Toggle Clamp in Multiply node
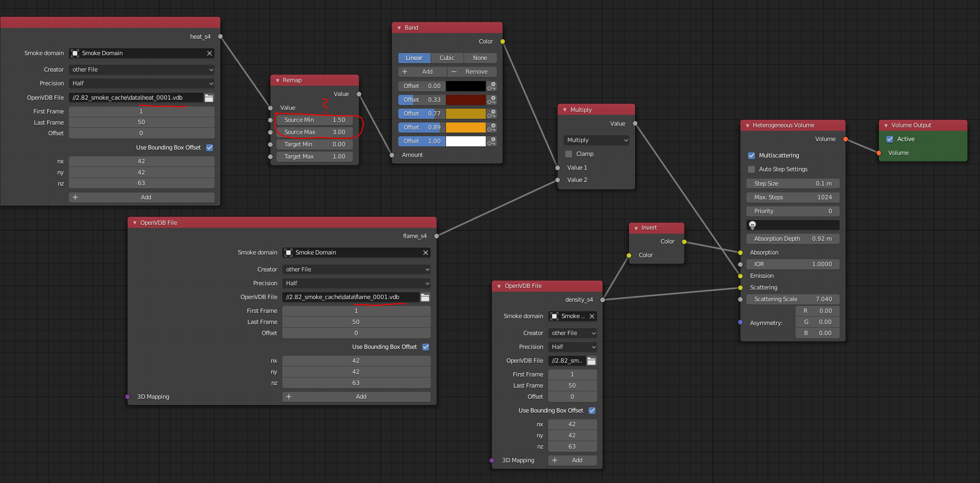 [568, 154]
